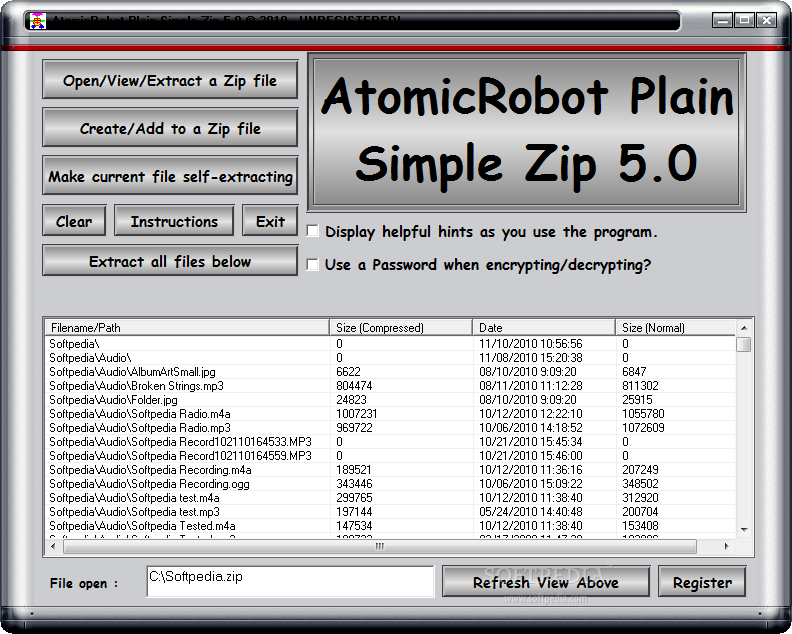Click the Exit button
The height and width of the screenshot is (634, 792).
tap(270, 221)
